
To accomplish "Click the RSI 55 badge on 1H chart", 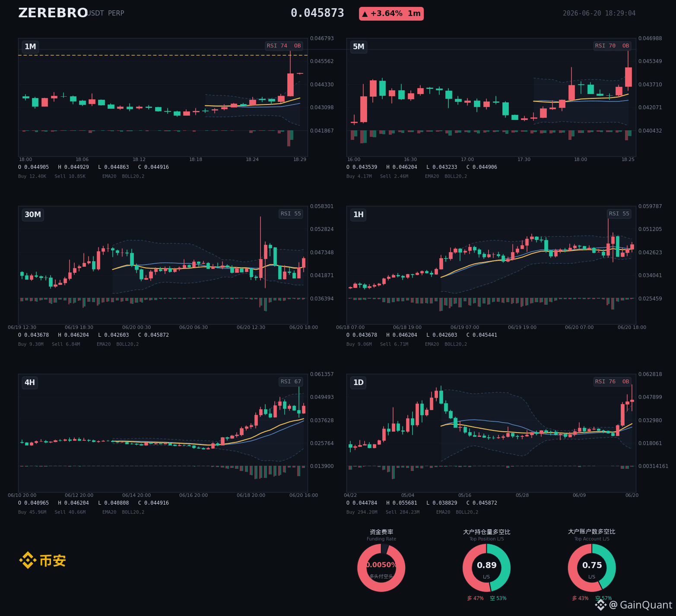I will click(x=619, y=214).
